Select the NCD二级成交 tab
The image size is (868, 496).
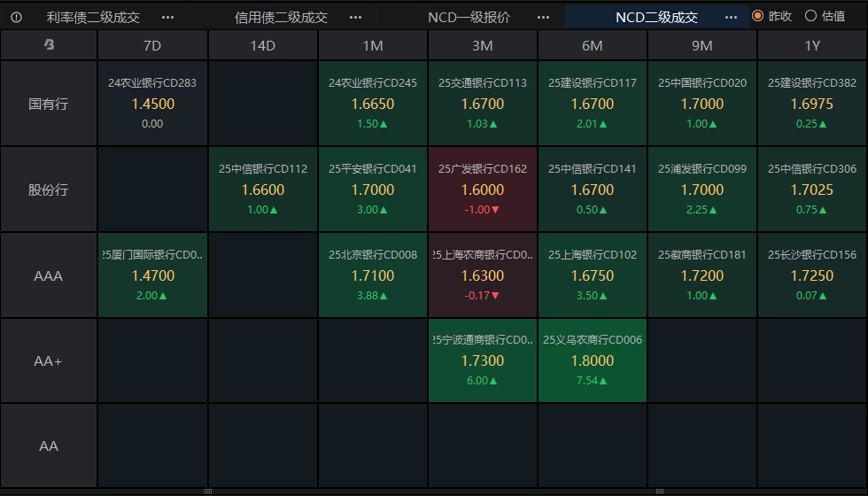click(656, 17)
